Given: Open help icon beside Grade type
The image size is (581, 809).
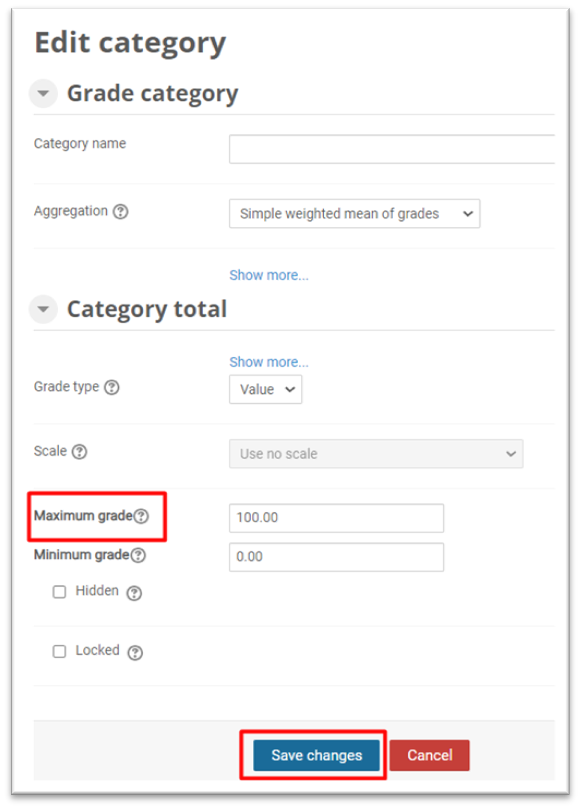Looking at the screenshot, I should 112,387.
